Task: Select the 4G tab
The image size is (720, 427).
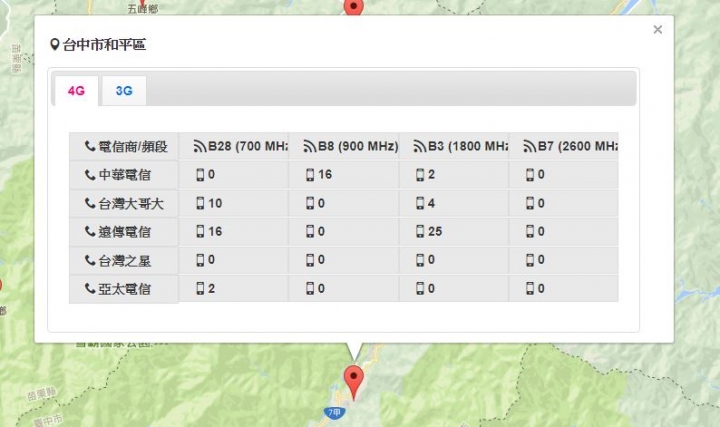Action: click(76, 90)
